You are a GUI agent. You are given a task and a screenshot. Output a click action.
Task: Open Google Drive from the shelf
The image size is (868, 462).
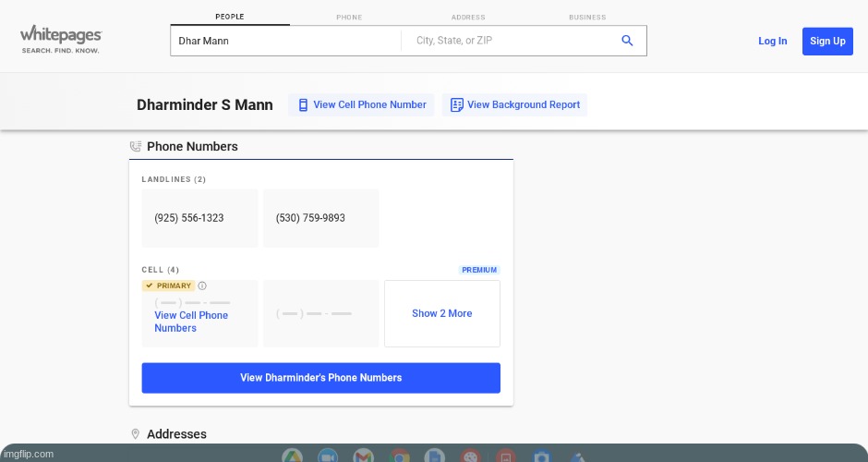click(292, 456)
